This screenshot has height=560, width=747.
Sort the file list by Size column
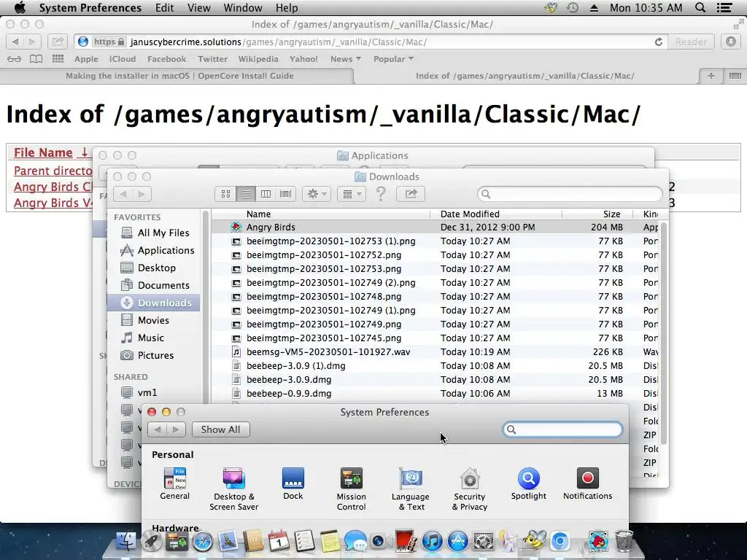coord(597,214)
